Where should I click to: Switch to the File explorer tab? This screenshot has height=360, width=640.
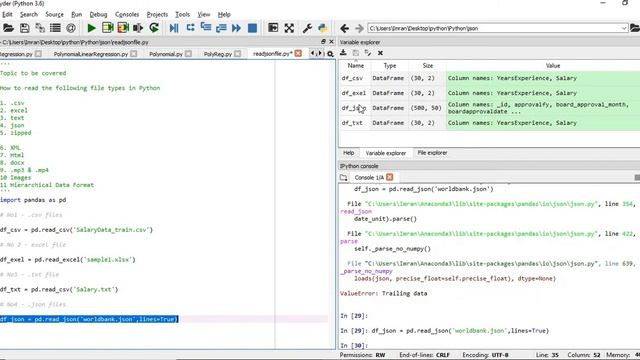tap(432, 153)
